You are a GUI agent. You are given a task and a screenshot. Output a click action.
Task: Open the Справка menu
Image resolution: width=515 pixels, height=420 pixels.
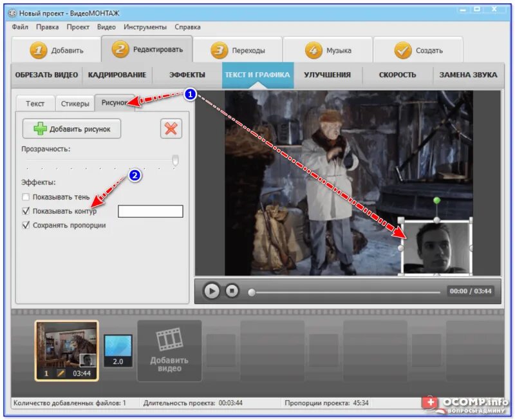tap(187, 27)
